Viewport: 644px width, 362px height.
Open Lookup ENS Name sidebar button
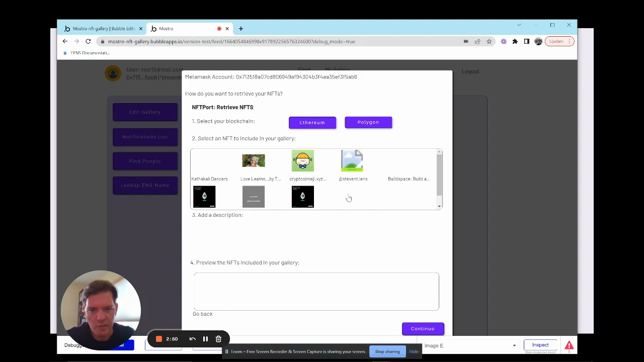tap(145, 186)
